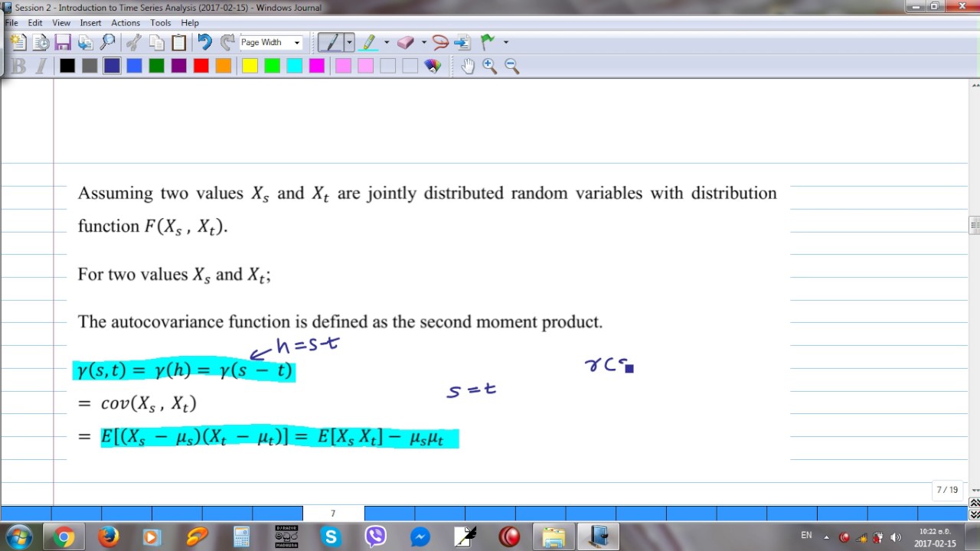This screenshot has width=980, height=551.
Task: Pick the black ink color swatch
Action: pos(67,67)
